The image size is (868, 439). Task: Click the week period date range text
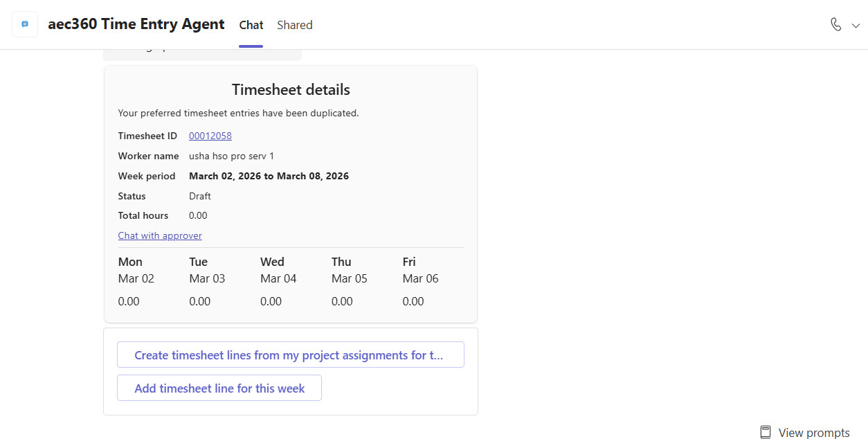(x=269, y=176)
